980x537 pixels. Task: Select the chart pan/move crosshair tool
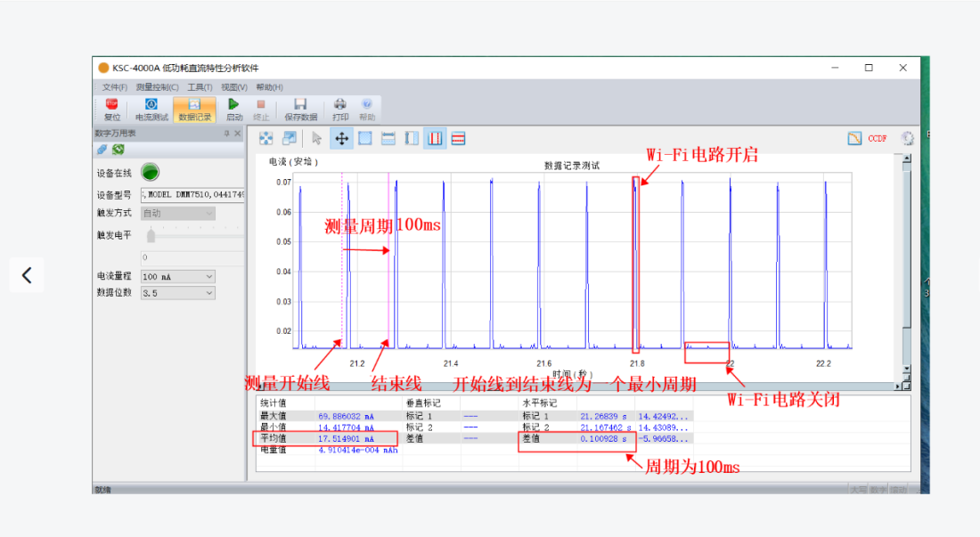click(x=342, y=138)
